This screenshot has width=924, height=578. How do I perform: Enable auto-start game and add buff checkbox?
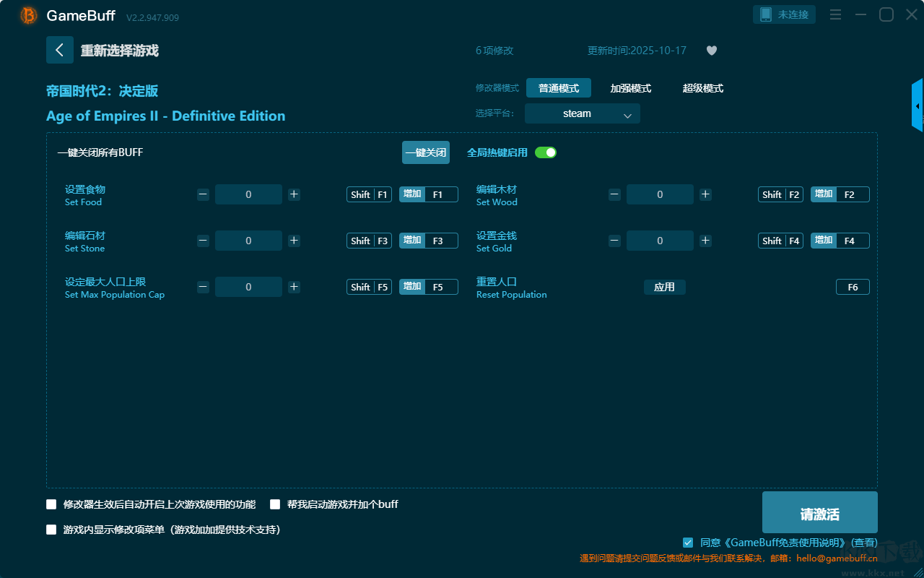click(x=275, y=504)
